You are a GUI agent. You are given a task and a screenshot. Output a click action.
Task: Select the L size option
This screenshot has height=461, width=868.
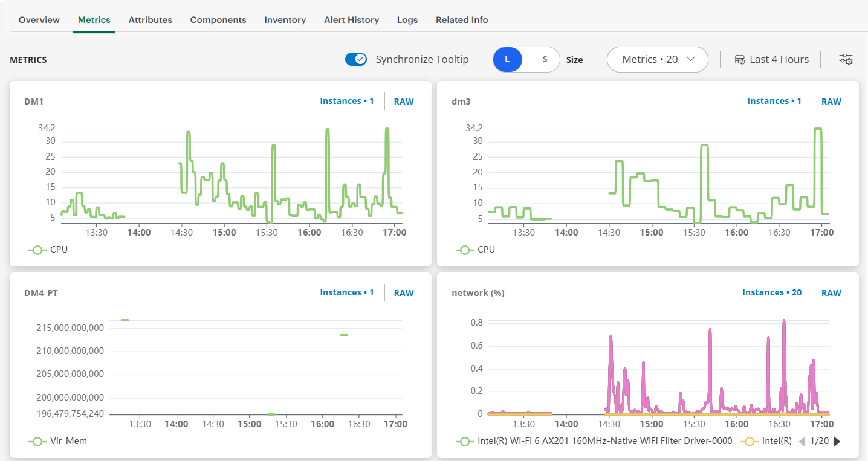[x=508, y=59]
